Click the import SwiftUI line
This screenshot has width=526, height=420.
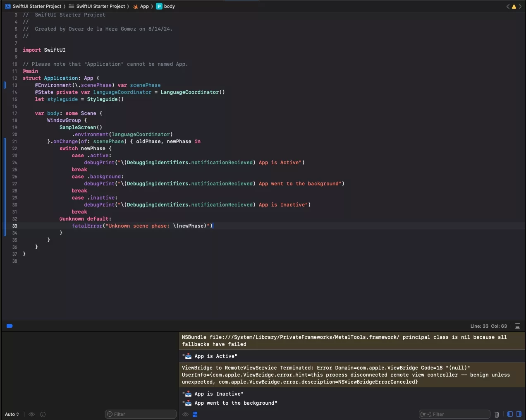[44, 50]
